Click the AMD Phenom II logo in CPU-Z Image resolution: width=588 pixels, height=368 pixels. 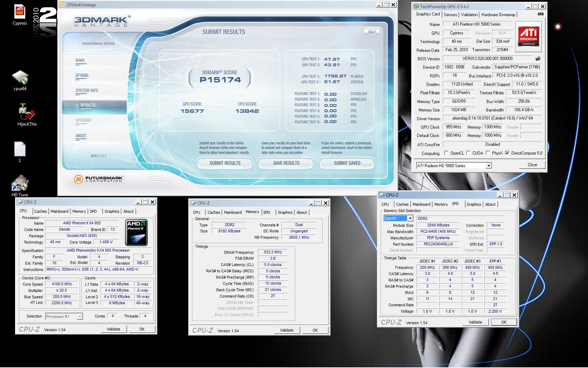coord(136,233)
